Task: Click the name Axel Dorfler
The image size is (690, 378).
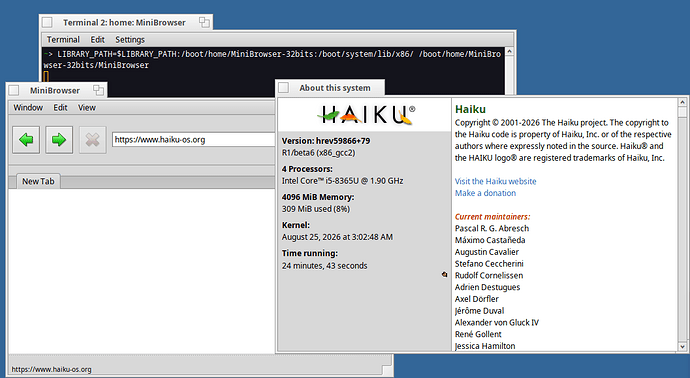Action: pos(477,299)
